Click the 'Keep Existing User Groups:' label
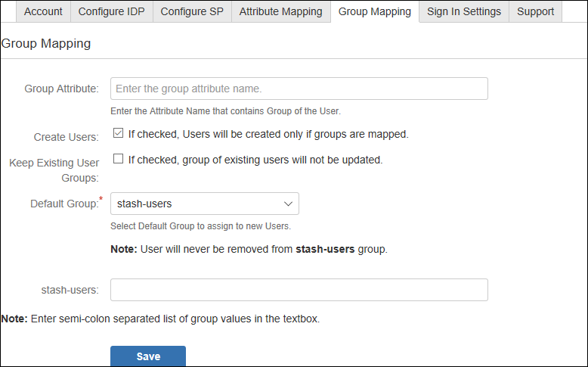Screen dimensions: 588x367 54,170
